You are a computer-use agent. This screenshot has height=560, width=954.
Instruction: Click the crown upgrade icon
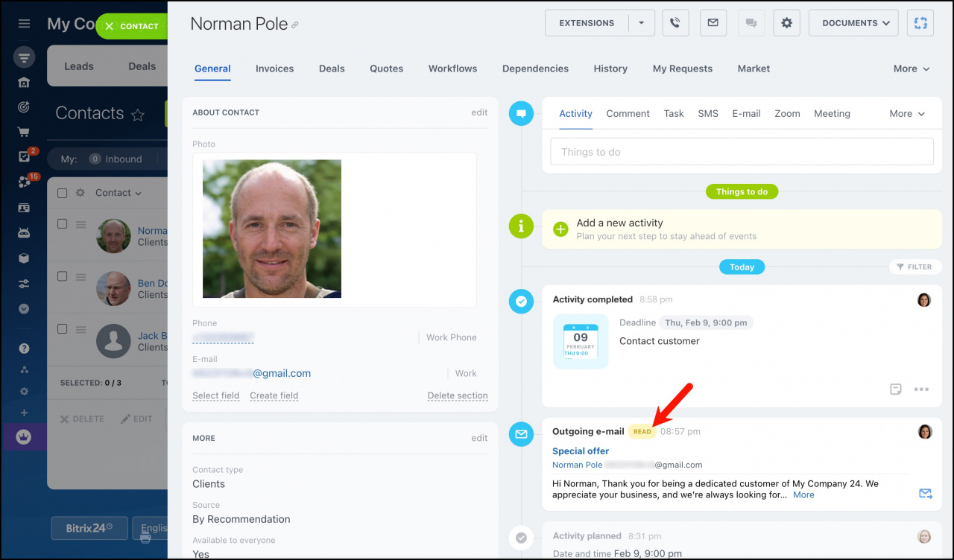click(24, 437)
